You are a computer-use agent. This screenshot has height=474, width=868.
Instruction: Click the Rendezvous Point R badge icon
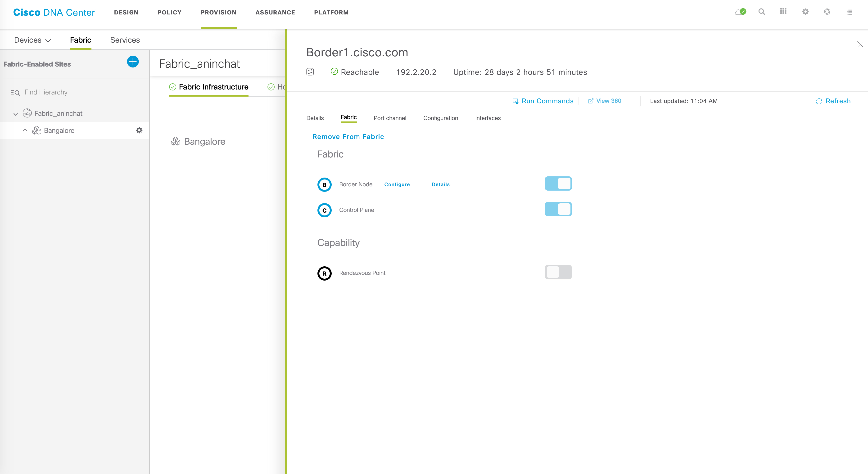tap(325, 273)
